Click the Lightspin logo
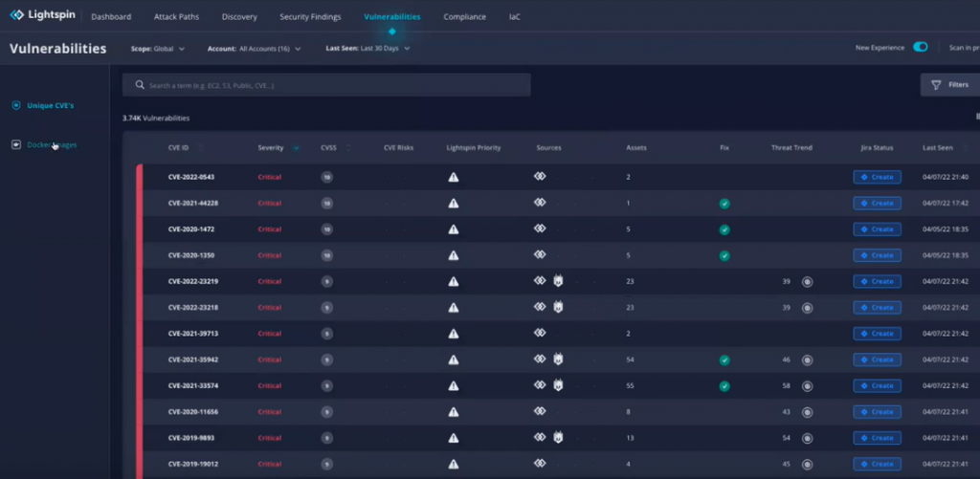This screenshot has height=479, width=980. [x=42, y=15]
